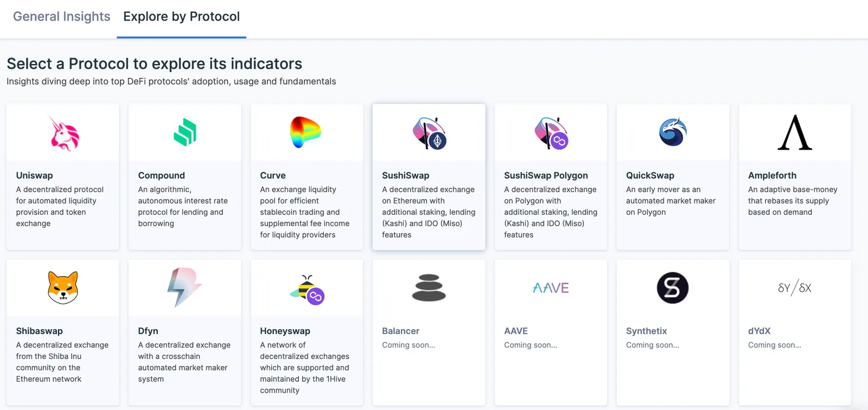Click the rainbow Curve logo
Image resolution: width=868 pixels, height=410 pixels.
305,132
